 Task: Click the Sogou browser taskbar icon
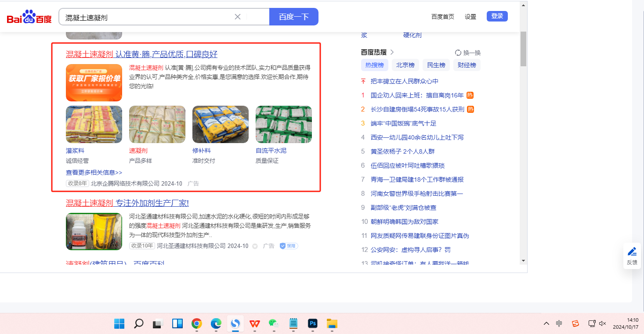(x=235, y=324)
